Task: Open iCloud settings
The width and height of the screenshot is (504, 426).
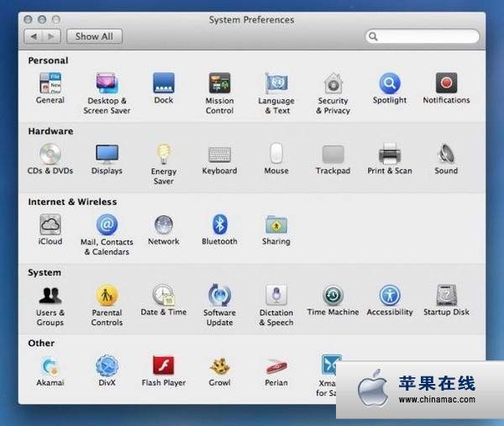Action: click(50, 225)
